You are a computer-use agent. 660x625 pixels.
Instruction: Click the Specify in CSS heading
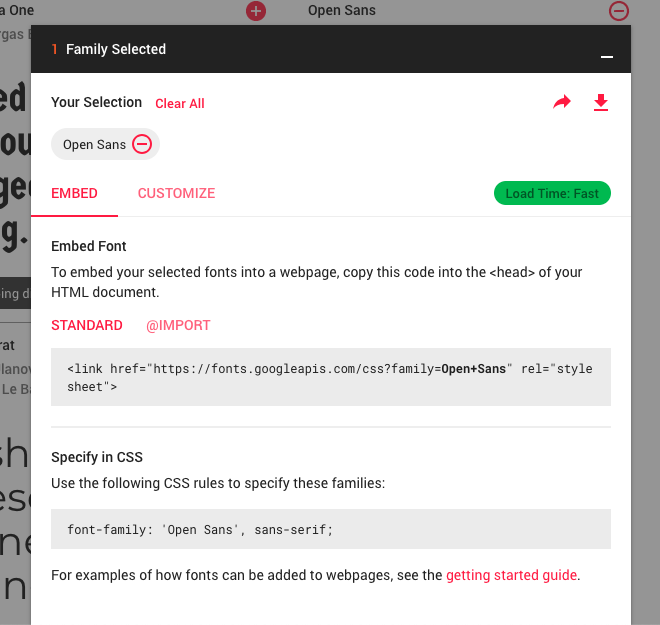(97, 457)
